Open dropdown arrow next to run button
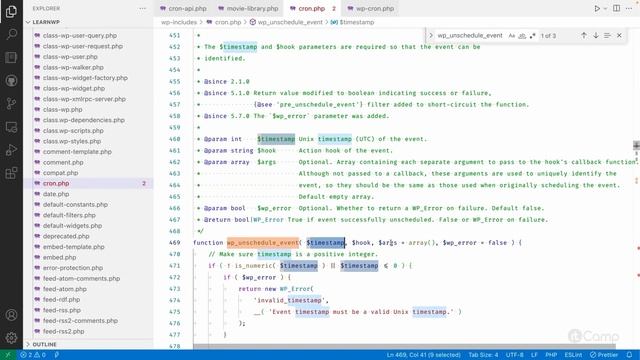This screenshot has height=360, width=640. point(606,9)
